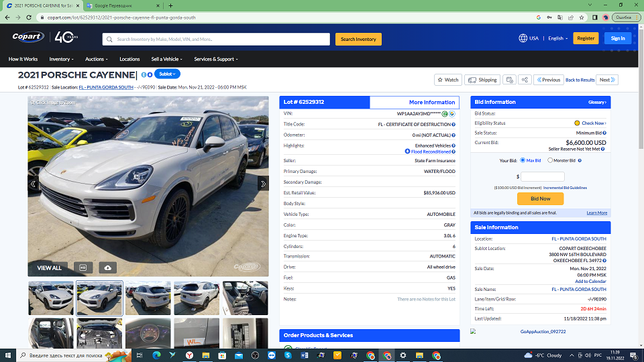Click the eligibility status yellow circle
Viewport: 644px width, 362px height.
(x=577, y=123)
